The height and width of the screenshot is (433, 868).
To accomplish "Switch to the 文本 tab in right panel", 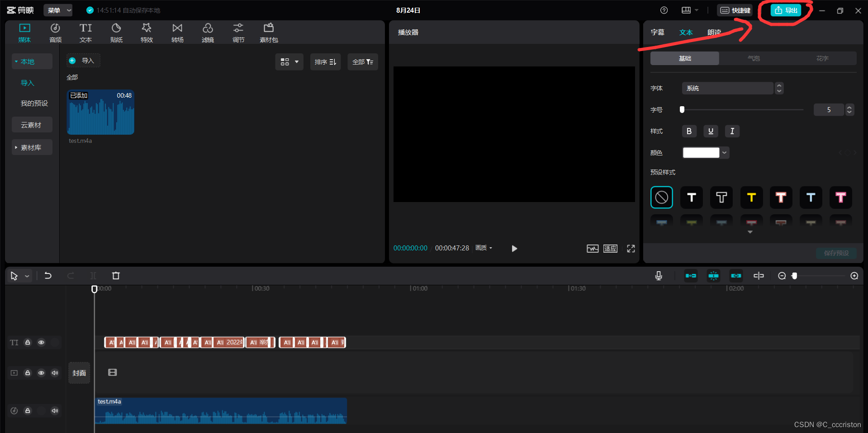I will [686, 33].
